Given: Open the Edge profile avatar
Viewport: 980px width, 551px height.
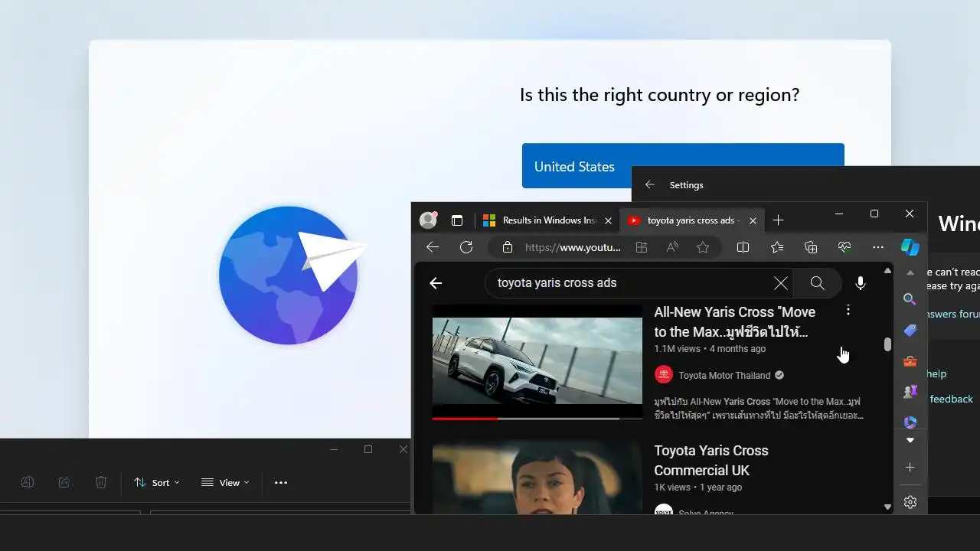Looking at the screenshot, I should pyautogui.click(x=429, y=220).
